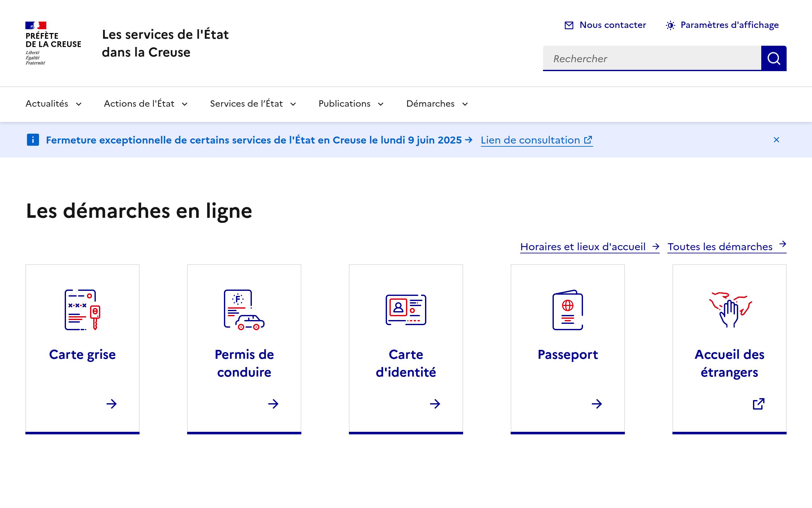Image resolution: width=812 pixels, height=508 pixels.
Task: Open Toutes les démarches link
Action: 727,247
